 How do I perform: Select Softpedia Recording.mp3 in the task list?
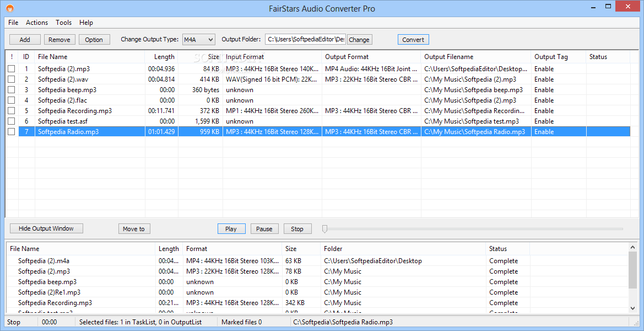(75, 110)
